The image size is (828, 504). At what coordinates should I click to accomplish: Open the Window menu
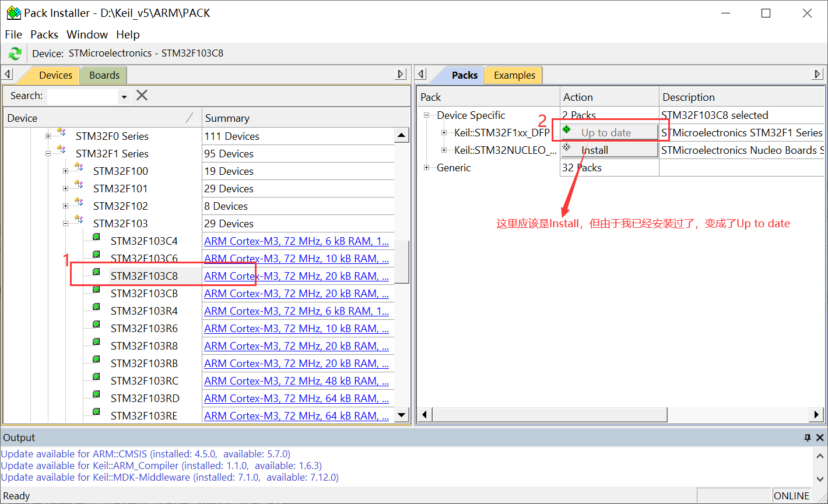pyautogui.click(x=87, y=34)
